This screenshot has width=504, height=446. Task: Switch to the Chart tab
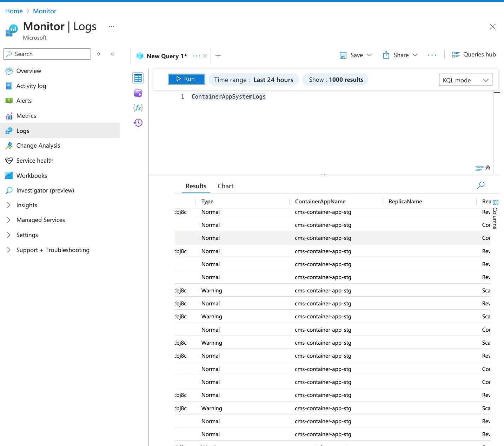pyautogui.click(x=225, y=186)
